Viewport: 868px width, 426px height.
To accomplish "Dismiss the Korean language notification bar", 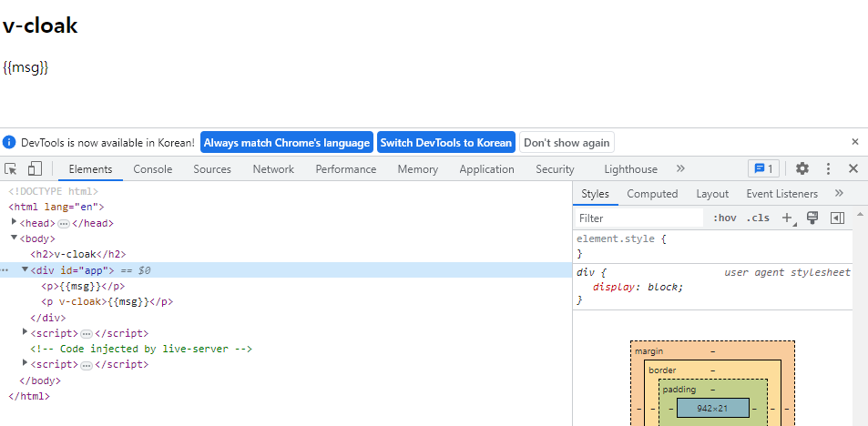I will tap(855, 142).
